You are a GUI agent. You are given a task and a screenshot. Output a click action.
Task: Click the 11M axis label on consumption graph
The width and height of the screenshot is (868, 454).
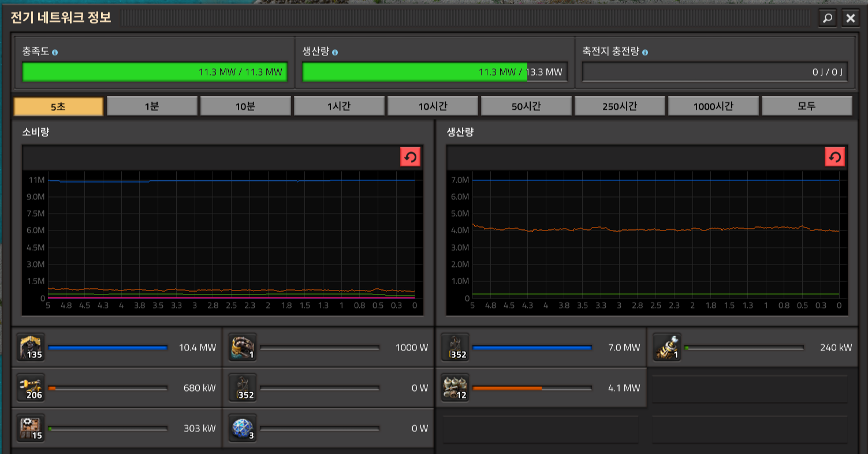point(37,180)
